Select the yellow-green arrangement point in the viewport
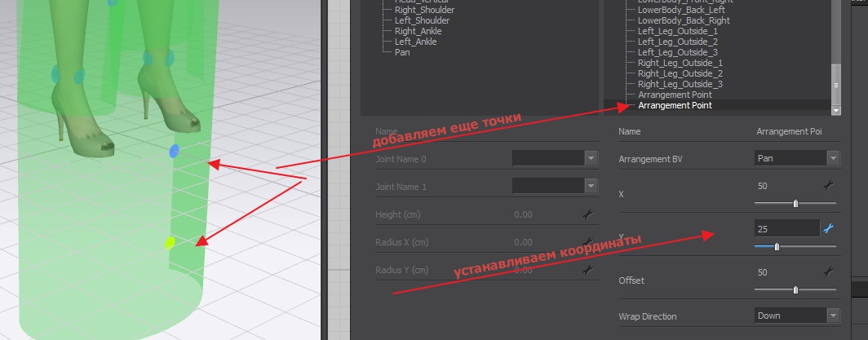The width and height of the screenshot is (868, 340). click(170, 242)
